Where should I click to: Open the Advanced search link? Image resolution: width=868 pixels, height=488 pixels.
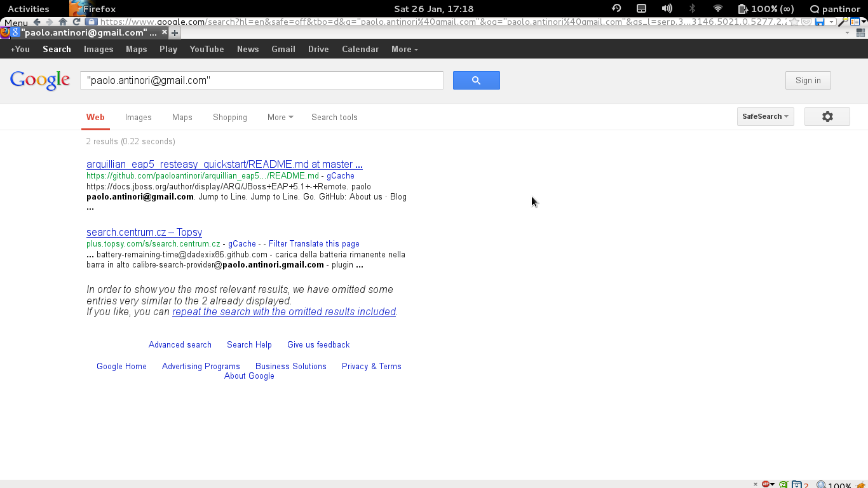click(x=180, y=344)
